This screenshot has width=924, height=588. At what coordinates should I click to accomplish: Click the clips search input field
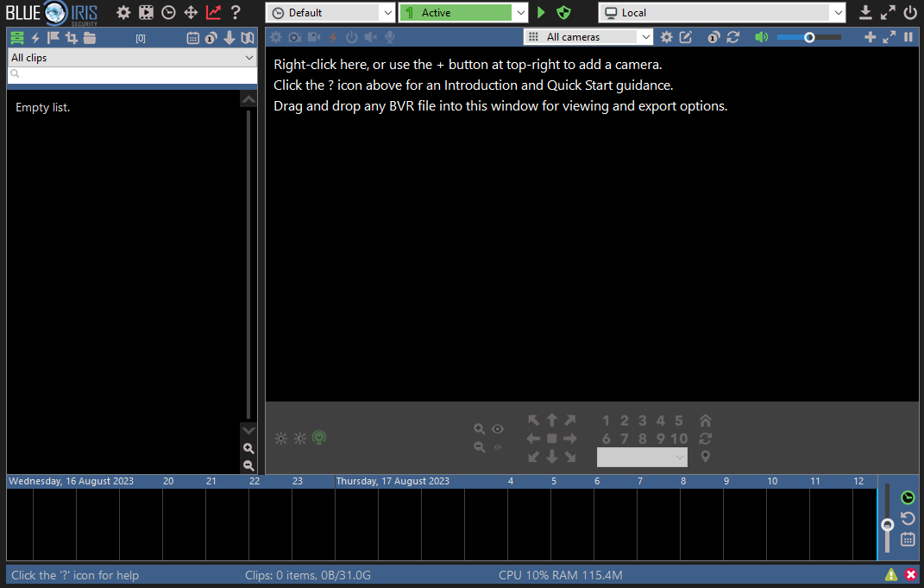(133, 74)
